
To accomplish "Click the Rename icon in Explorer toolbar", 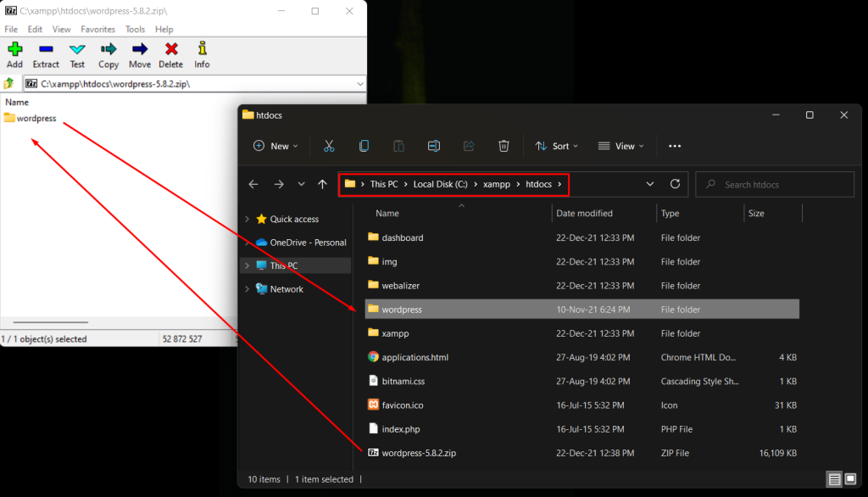I will (434, 146).
